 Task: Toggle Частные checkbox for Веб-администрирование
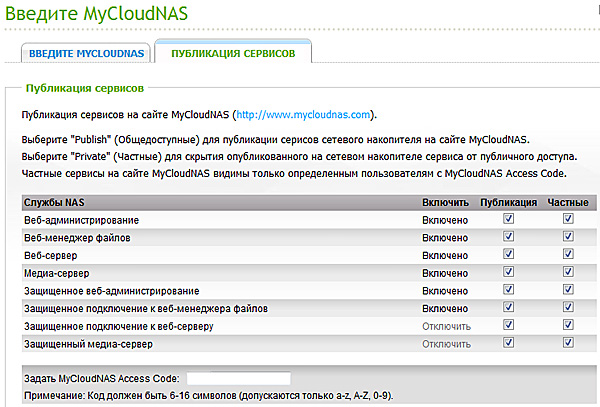pyautogui.click(x=568, y=219)
